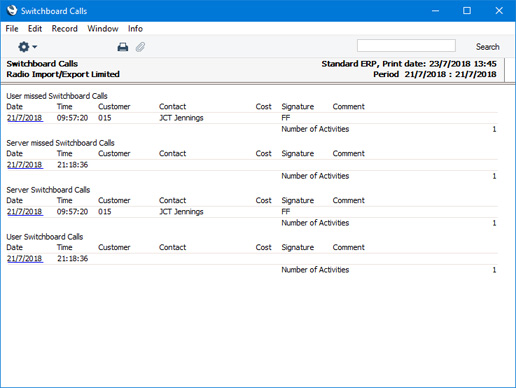
Task: Select the 'Server missed Switchboard Calls' heading
Action: click(60, 143)
